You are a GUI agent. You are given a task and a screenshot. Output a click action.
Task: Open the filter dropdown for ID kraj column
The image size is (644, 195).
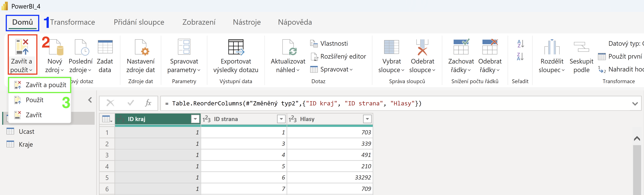pos(195,119)
